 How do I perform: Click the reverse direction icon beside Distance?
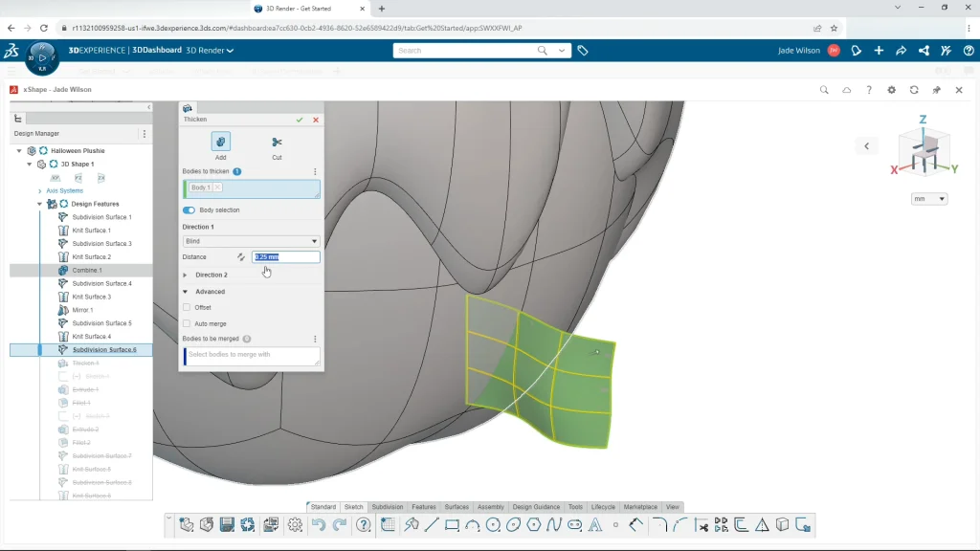[241, 257]
